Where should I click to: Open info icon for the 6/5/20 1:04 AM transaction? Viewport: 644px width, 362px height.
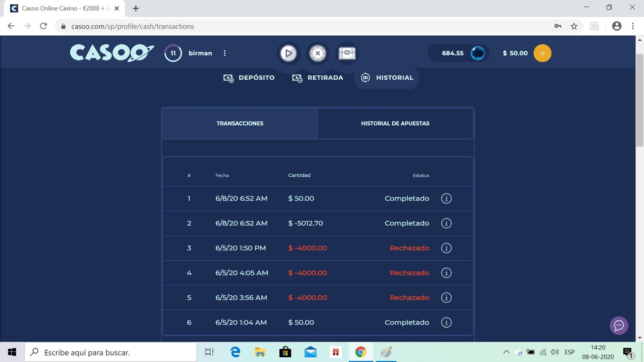(x=446, y=323)
